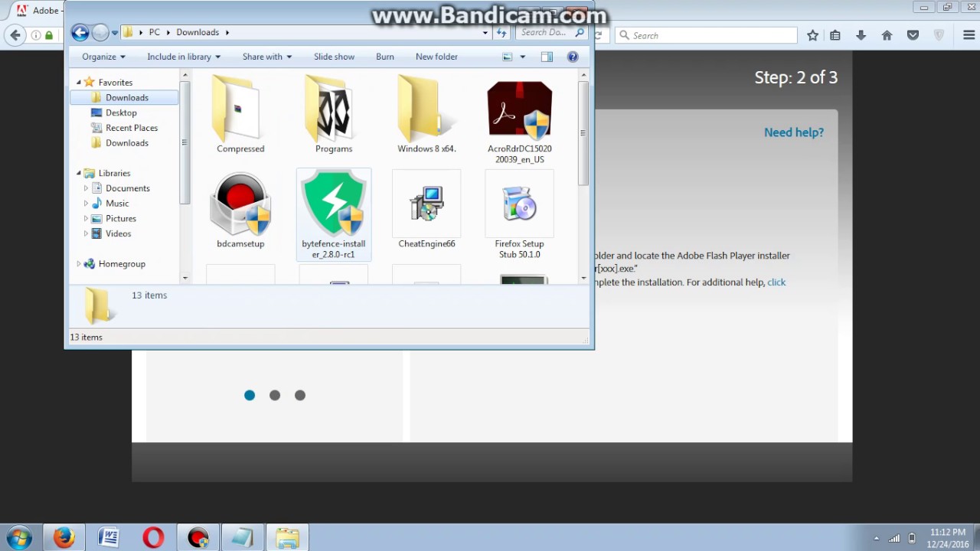Show hidden system tray icons

(x=876, y=538)
